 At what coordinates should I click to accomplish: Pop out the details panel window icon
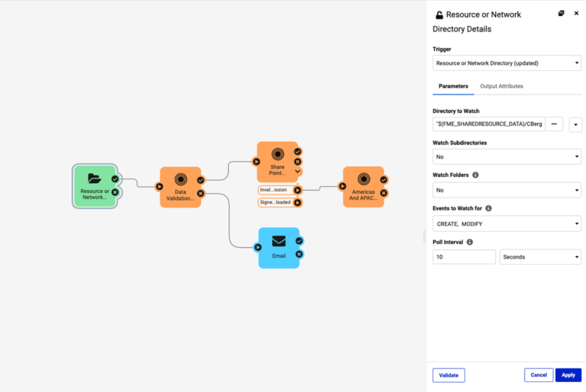[561, 14]
